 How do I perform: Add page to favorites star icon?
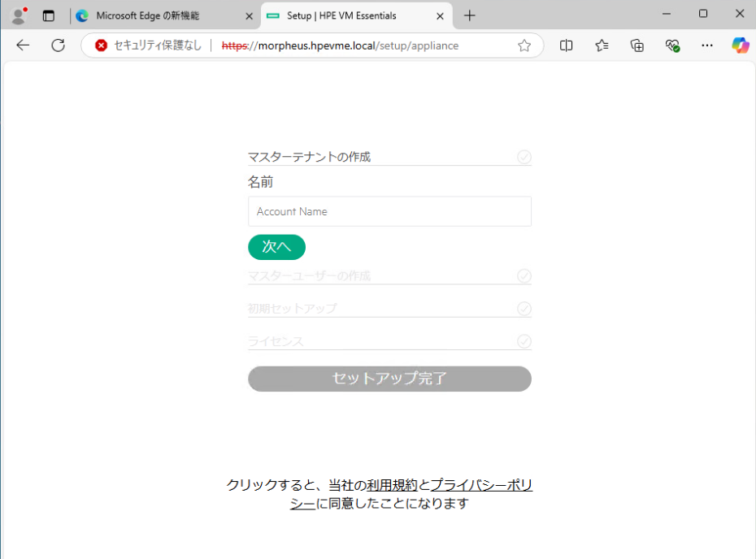coord(524,45)
